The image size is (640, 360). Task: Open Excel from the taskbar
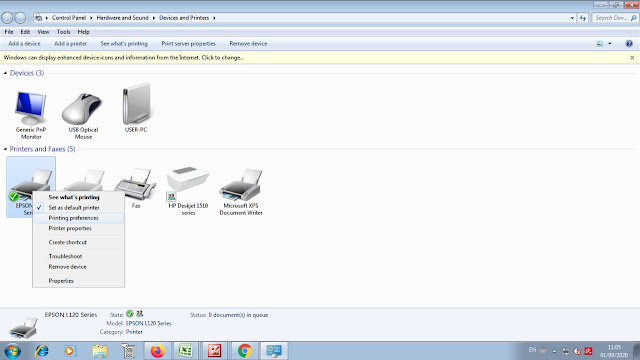pyautogui.click(x=185, y=351)
